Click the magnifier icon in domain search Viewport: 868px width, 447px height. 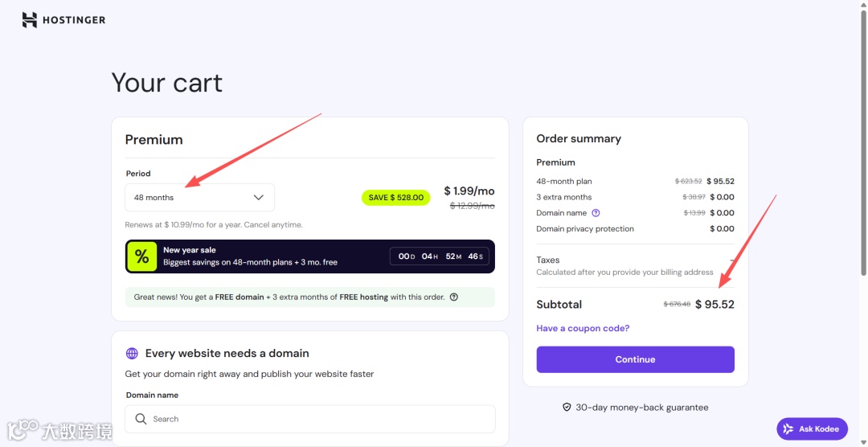(x=141, y=419)
